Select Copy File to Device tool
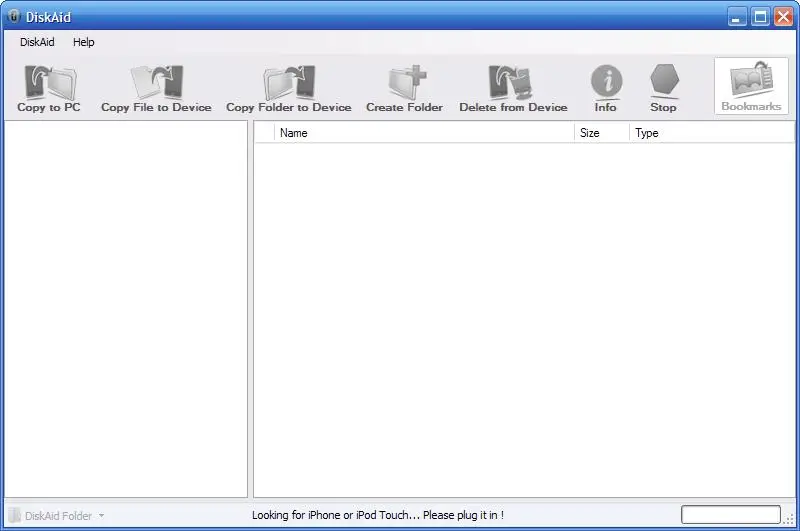The image size is (800, 531). coord(157,82)
